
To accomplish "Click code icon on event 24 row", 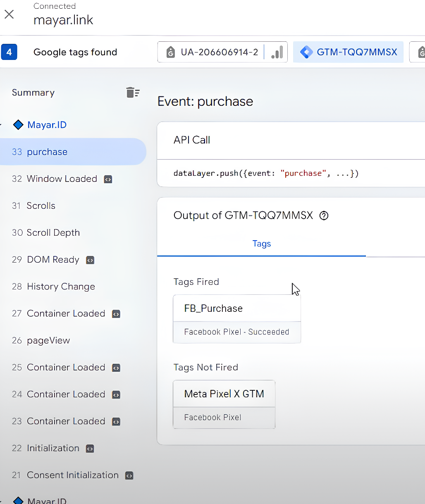I will 116,394.
